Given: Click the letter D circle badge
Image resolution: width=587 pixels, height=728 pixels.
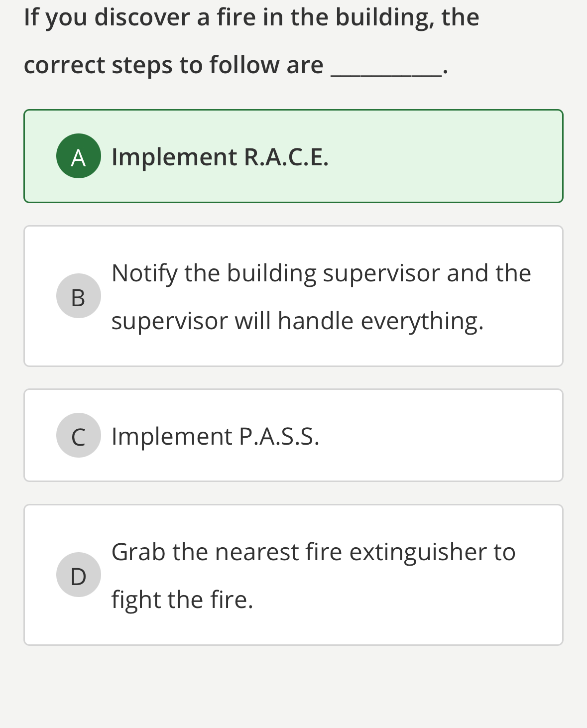Looking at the screenshot, I should (78, 575).
